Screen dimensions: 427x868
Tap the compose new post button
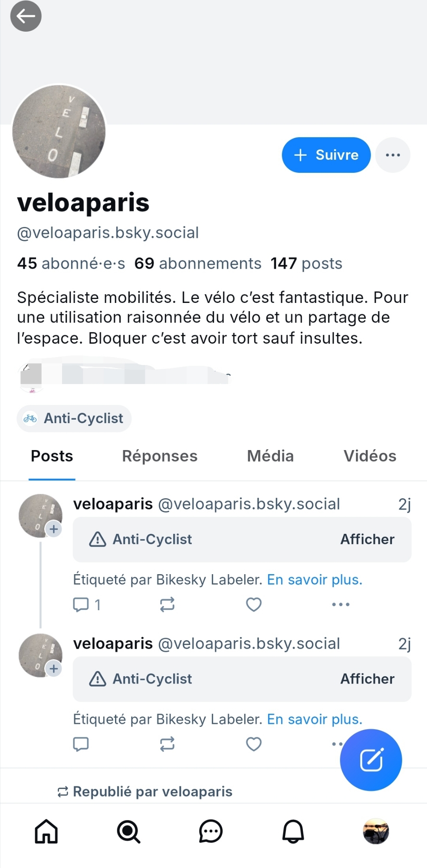[x=371, y=760]
